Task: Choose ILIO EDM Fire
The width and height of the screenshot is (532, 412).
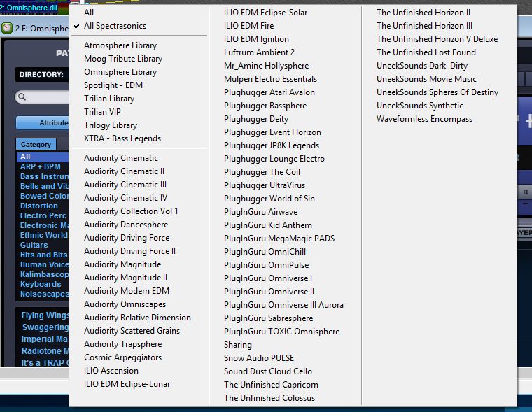Action: click(248, 26)
